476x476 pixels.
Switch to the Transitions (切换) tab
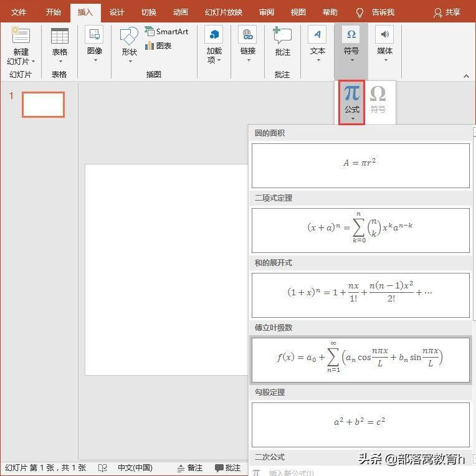pyautogui.click(x=149, y=12)
